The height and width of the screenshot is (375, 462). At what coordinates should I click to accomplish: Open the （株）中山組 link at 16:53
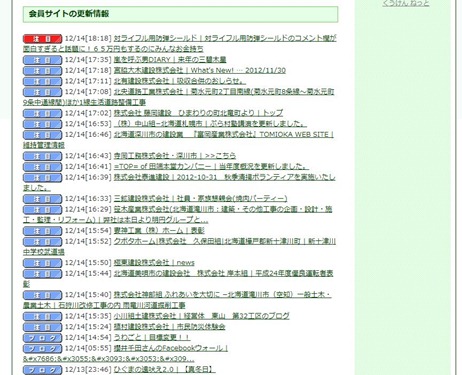tap(210, 124)
